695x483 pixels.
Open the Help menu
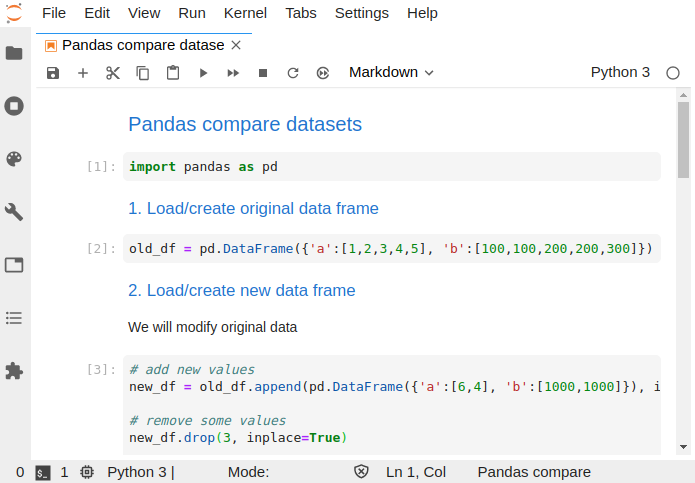[422, 13]
